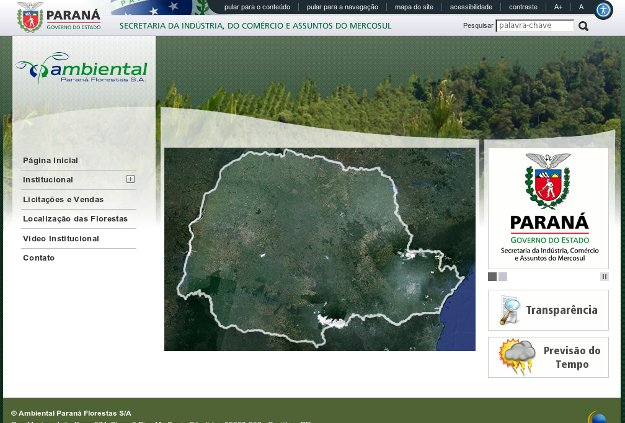
Task: Select the second slideshow indicator square
Action: pos(503,277)
